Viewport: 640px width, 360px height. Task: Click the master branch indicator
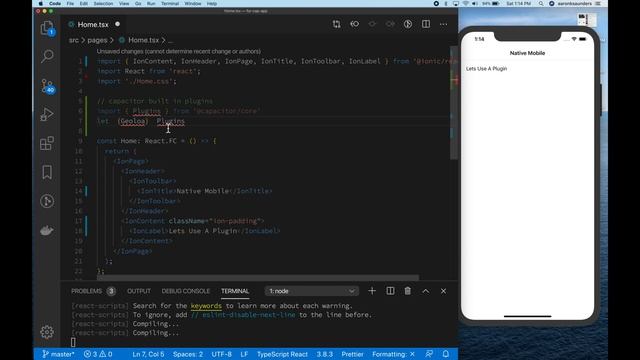click(x=58, y=354)
